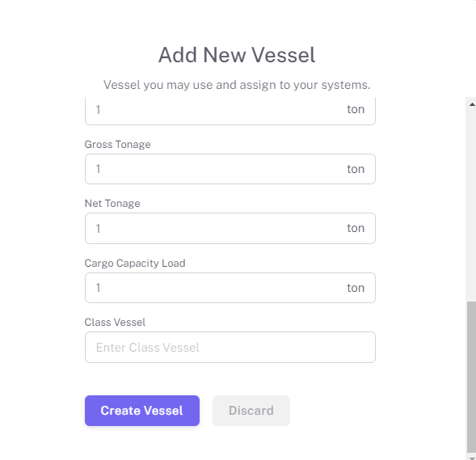
Task: Click the Class Vessel label
Action: click(x=115, y=322)
